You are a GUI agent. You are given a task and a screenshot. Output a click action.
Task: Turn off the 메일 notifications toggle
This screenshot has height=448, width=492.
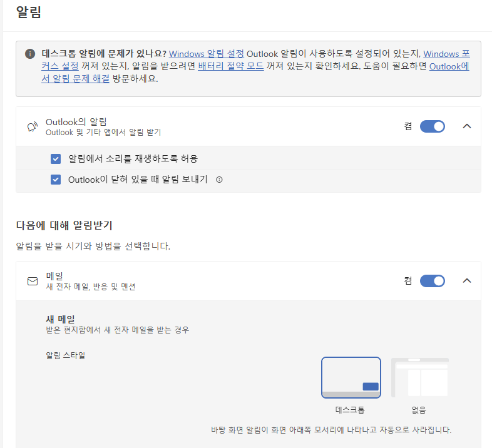(x=433, y=281)
